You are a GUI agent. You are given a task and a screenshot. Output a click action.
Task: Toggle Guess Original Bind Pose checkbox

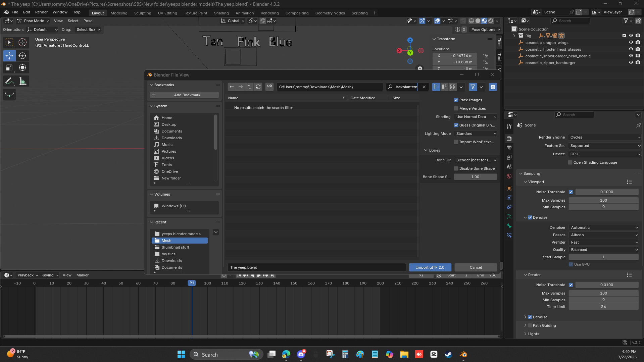click(456, 125)
